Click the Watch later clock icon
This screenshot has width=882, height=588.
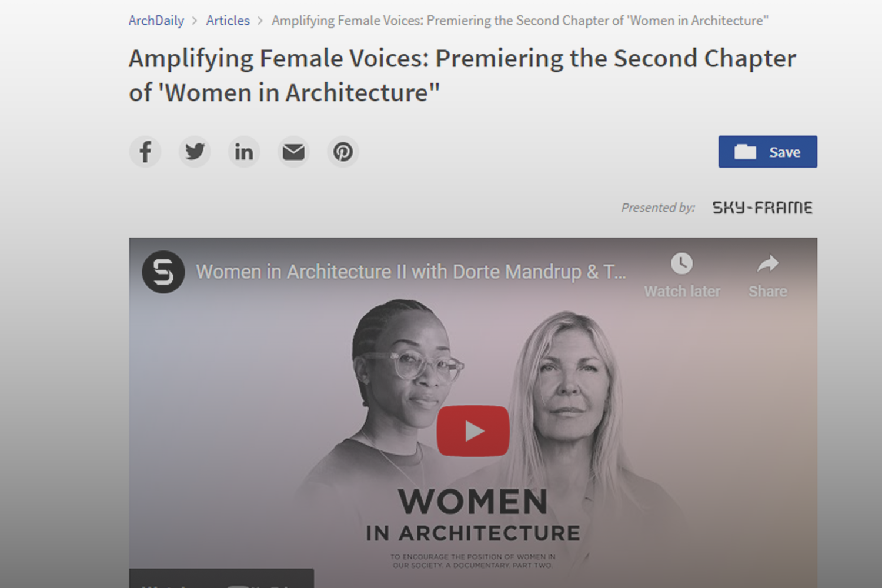pyautogui.click(x=681, y=264)
